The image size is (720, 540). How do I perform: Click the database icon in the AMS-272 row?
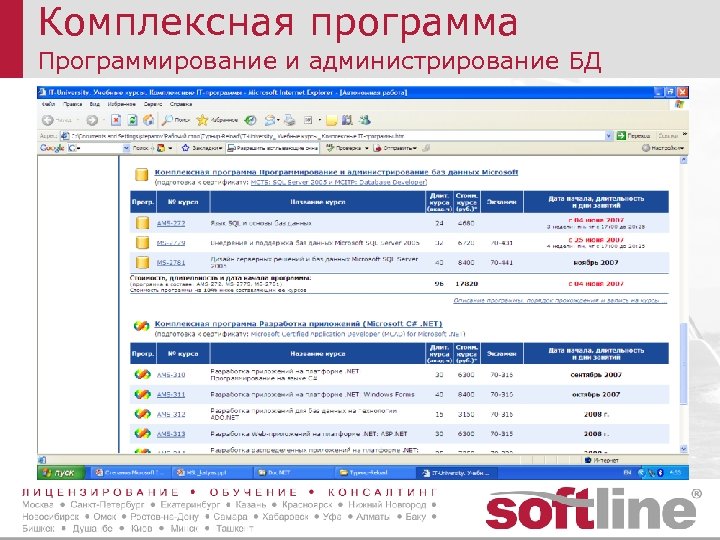(142, 223)
